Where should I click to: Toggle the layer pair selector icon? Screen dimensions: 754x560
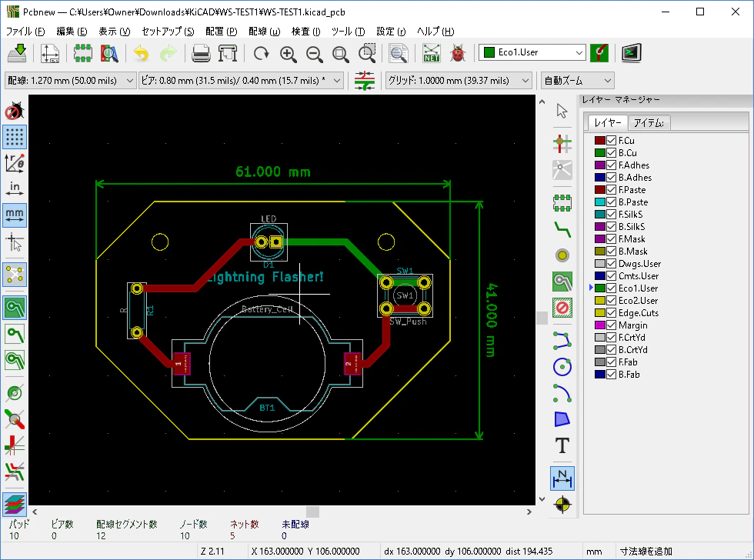tap(599, 53)
